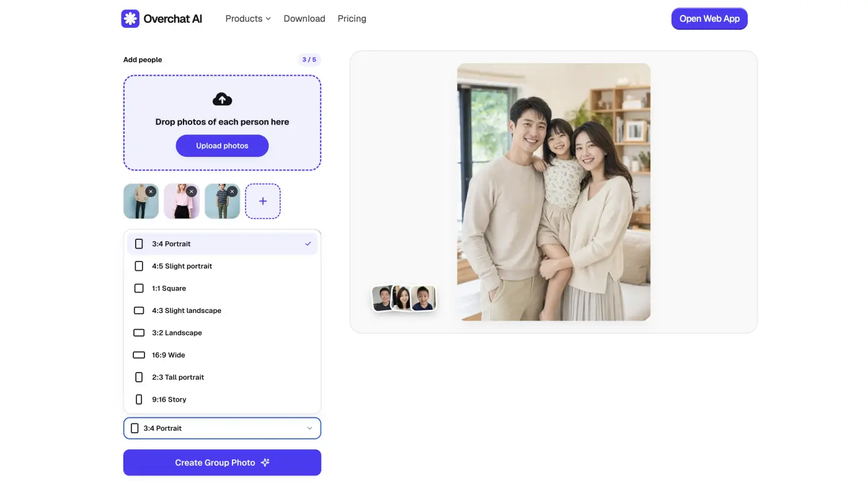Select the 9:16 Story ratio icon
The height and width of the screenshot is (481, 868).
click(x=139, y=400)
